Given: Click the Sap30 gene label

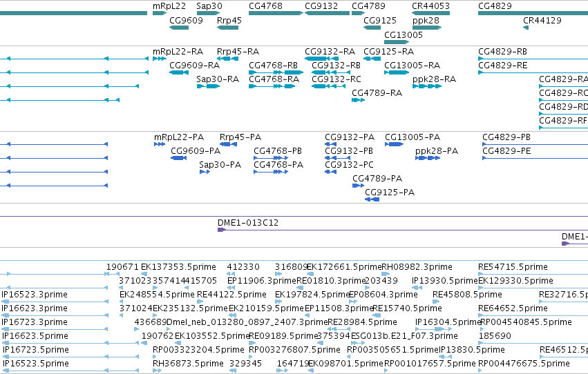Looking at the screenshot, I should 209,6.
